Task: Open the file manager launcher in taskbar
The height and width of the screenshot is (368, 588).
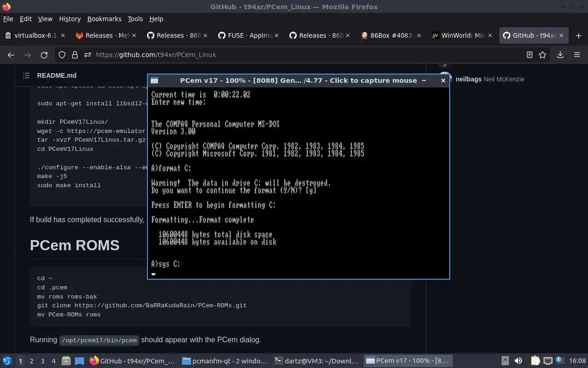Action: pyautogui.click(x=66, y=361)
